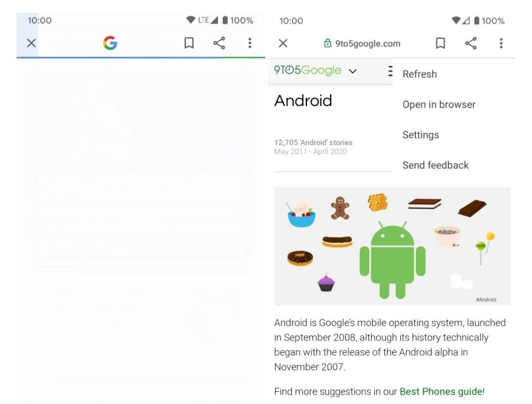Expand the 9TO5Google site dropdown chevron
Image resolution: width=532 pixels, height=404 pixels.
353,71
